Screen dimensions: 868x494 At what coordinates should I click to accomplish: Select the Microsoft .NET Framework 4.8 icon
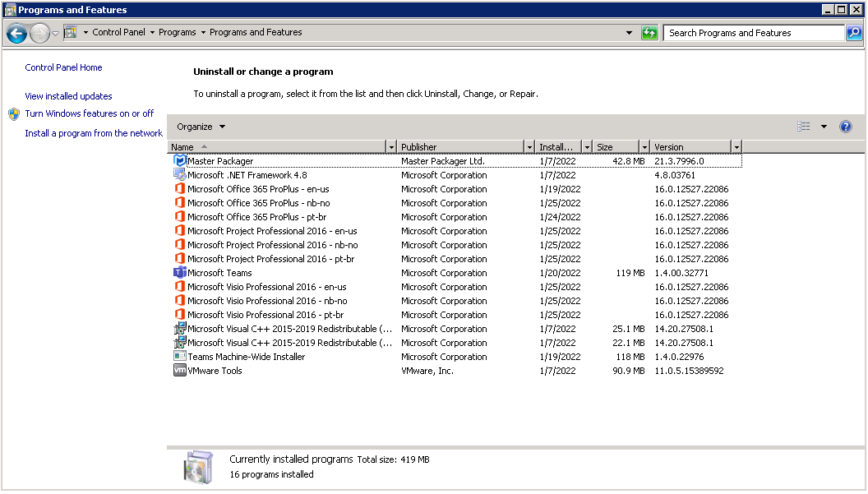point(181,174)
